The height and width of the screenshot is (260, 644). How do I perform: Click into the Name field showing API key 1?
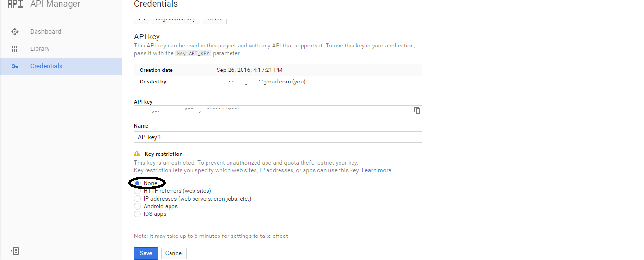click(x=278, y=137)
